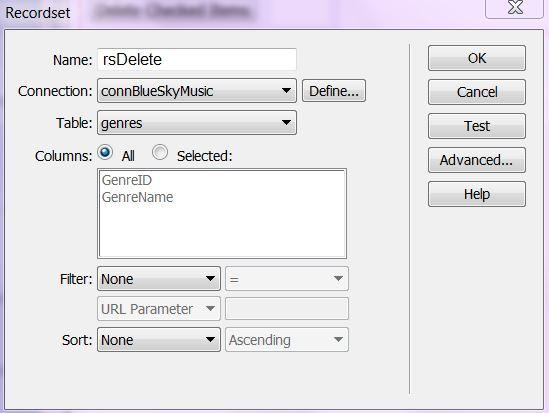Choose the Selected columns radio option
Image resolution: width=549 pixels, height=413 pixels.
pyautogui.click(x=160, y=152)
